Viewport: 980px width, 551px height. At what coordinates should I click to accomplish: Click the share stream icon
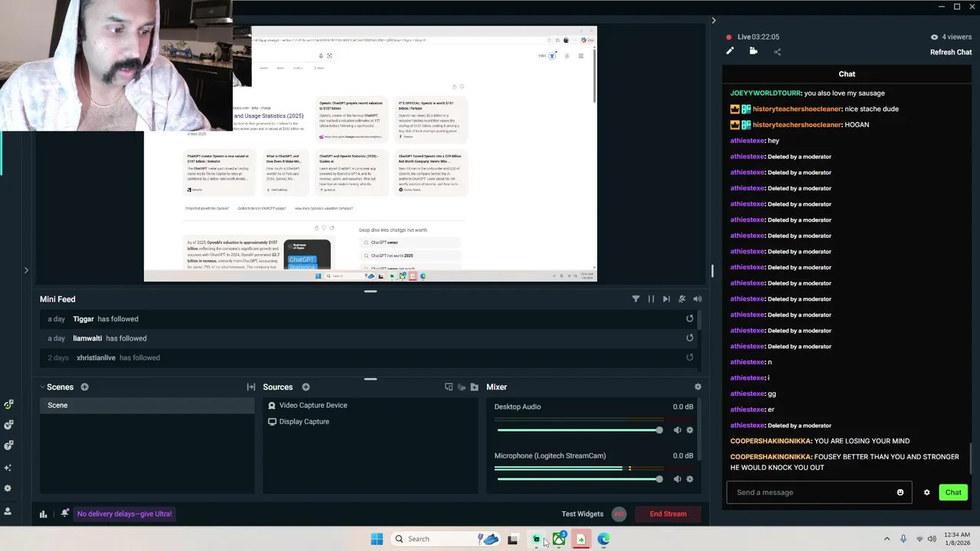coord(777,52)
